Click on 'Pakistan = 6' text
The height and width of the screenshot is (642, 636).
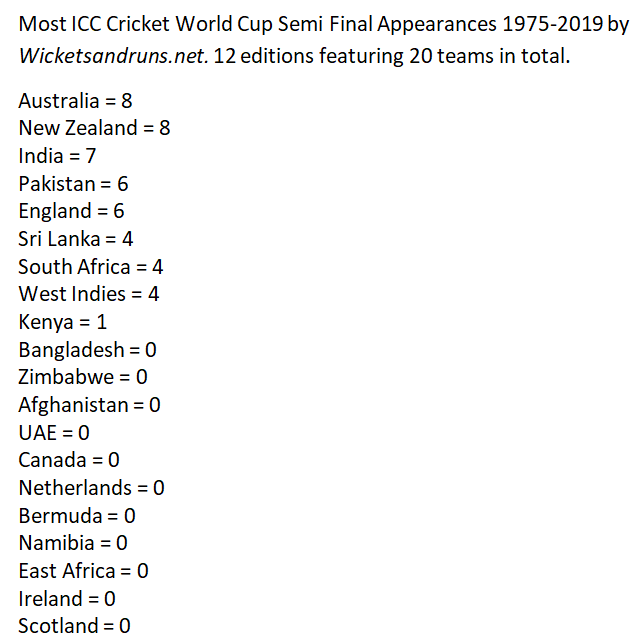[x=73, y=184]
